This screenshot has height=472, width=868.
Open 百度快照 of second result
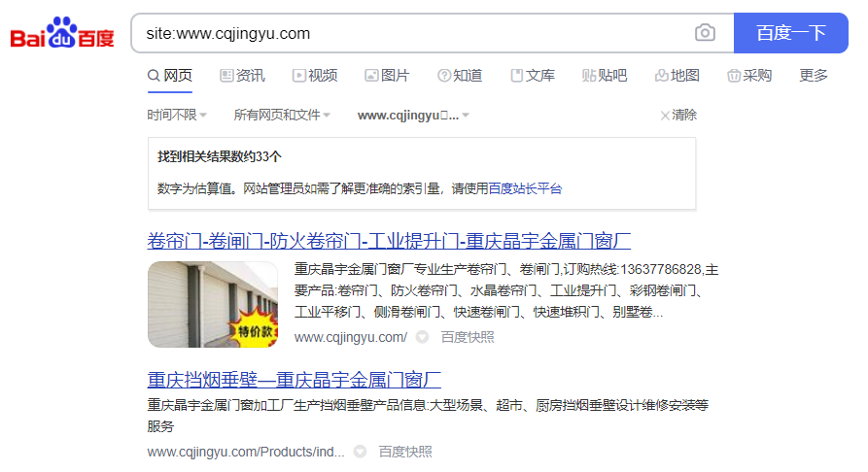(x=405, y=452)
